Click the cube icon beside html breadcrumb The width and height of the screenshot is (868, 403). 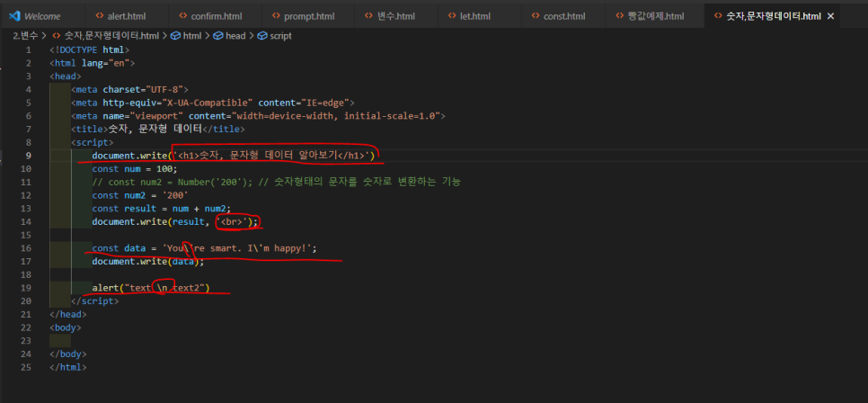coord(175,35)
